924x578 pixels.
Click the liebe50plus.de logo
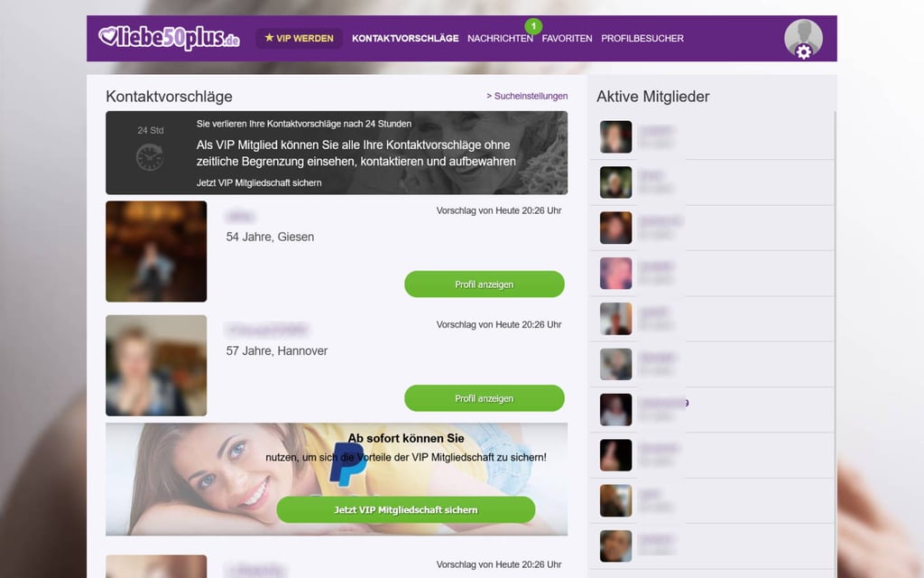[x=169, y=38]
